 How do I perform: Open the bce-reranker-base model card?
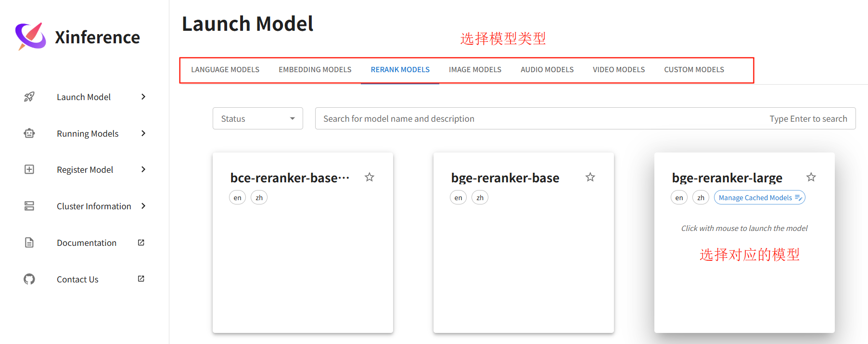coord(303,242)
